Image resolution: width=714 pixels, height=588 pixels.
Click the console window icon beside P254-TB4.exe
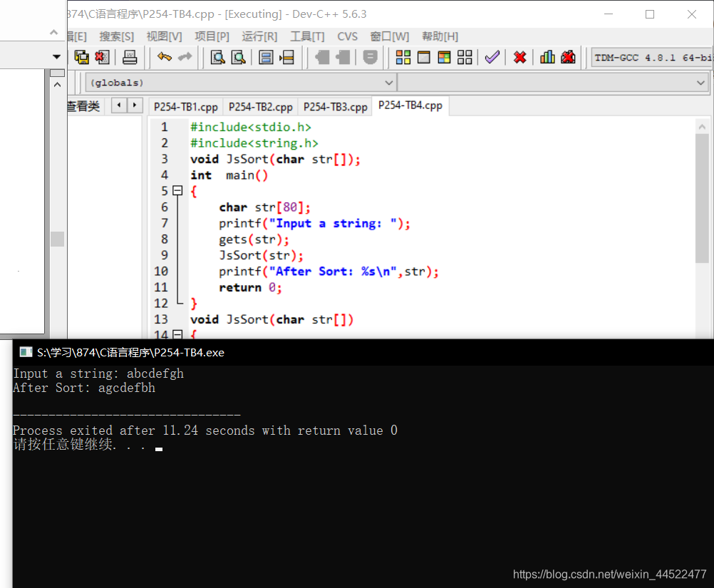click(x=26, y=352)
